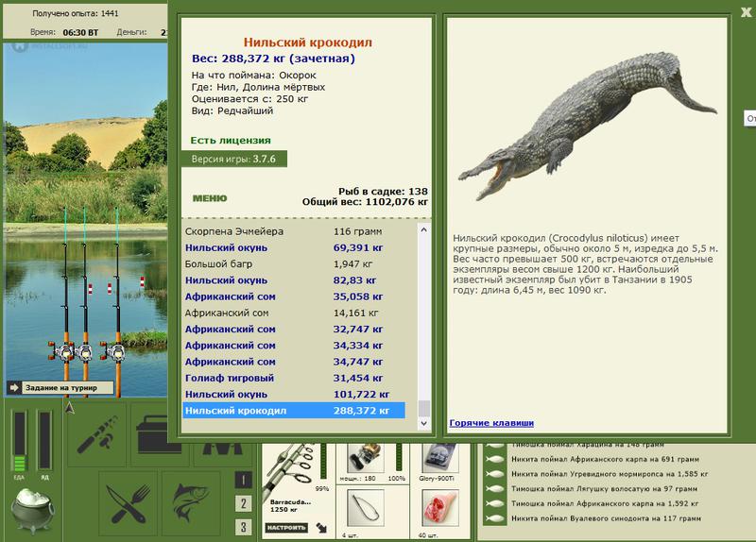Open the МЕНЮ button

[209, 198]
